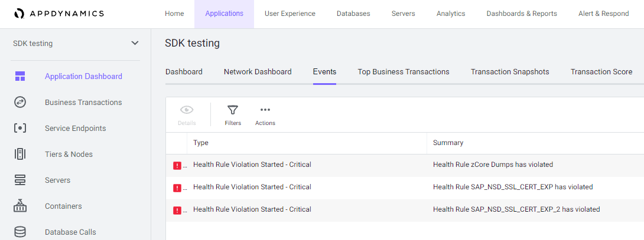Click the Tiers & Nodes icon
This screenshot has width=644, height=240.
tap(20, 154)
